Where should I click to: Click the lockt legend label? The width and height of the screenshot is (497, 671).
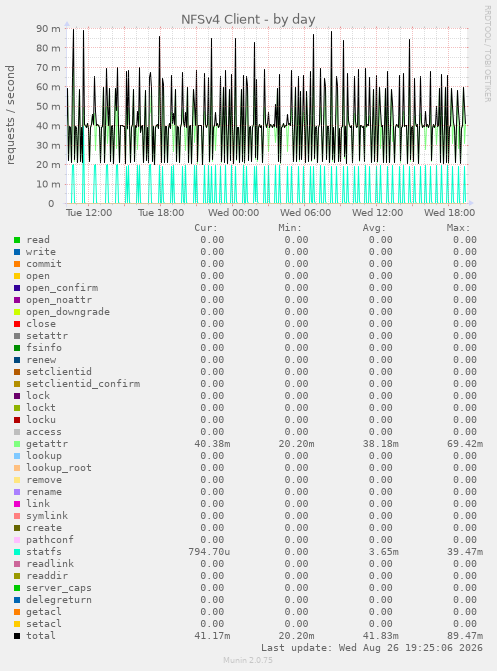41,408
